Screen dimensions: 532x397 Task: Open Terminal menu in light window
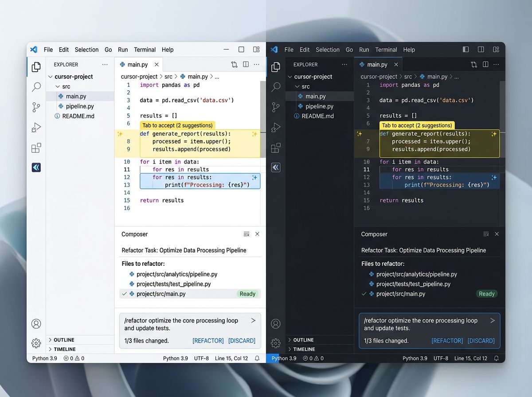pyautogui.click(x=145, y=50)
